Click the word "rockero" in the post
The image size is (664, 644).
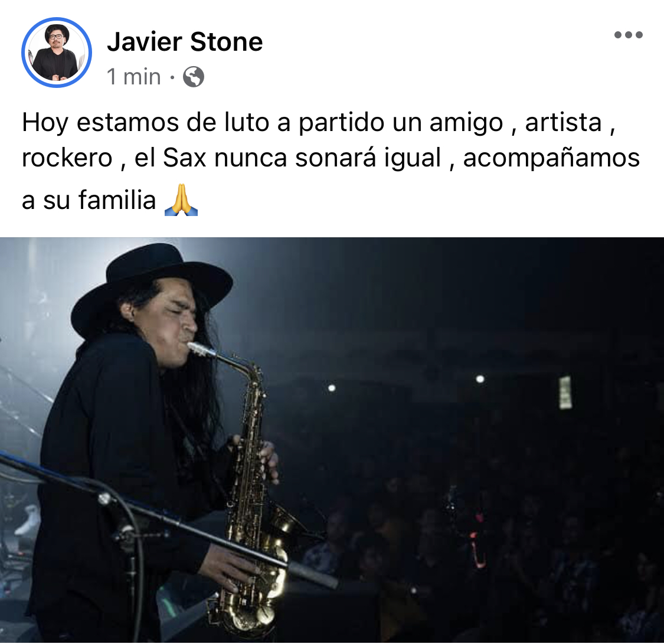67,158
